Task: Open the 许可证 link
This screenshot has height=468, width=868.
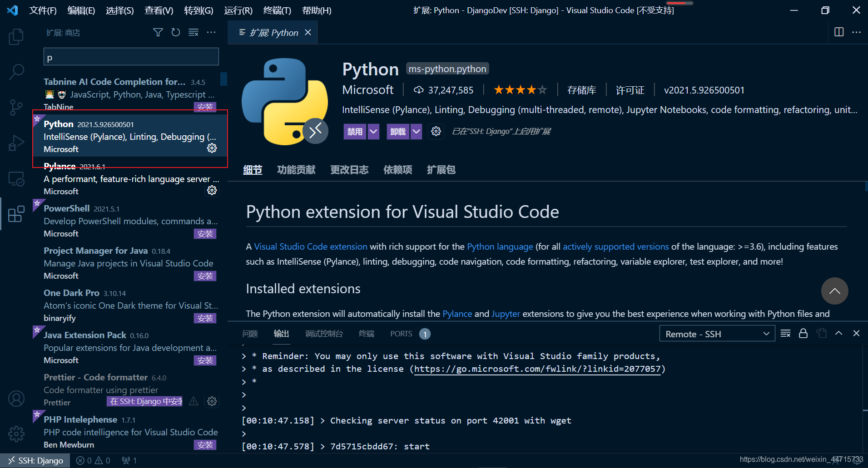Action: click(630, 90)
